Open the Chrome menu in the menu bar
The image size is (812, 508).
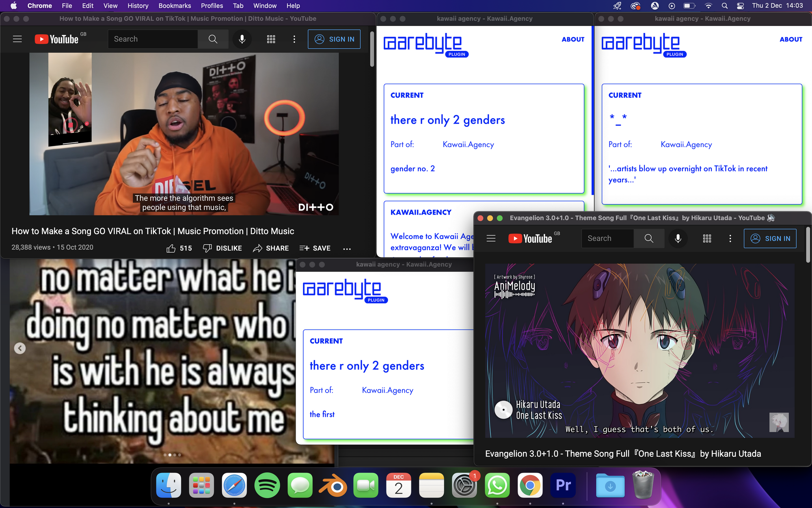[x=39, y=6]
